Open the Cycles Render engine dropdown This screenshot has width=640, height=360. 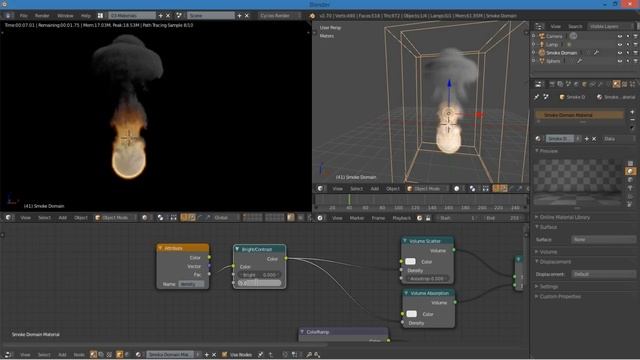(x=279, y=16)
